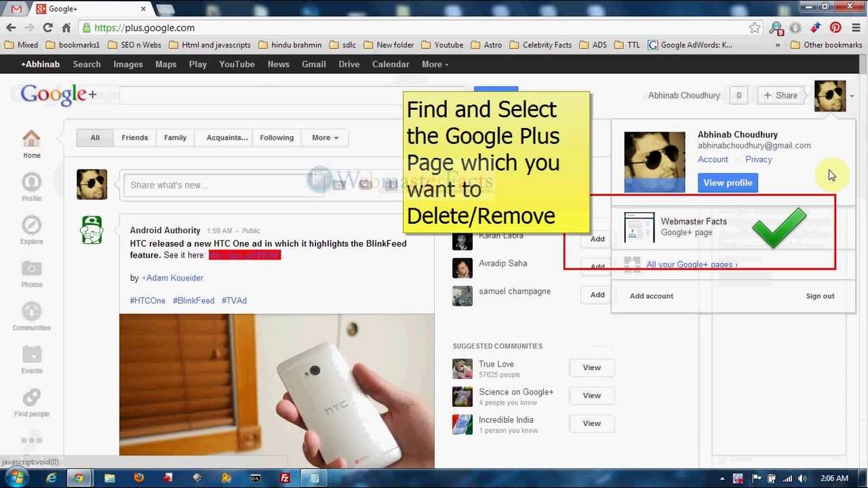Sign out of the Google account
Image resolution: width=868 pixels, height=488 pixels.
[x=820, y=296]
